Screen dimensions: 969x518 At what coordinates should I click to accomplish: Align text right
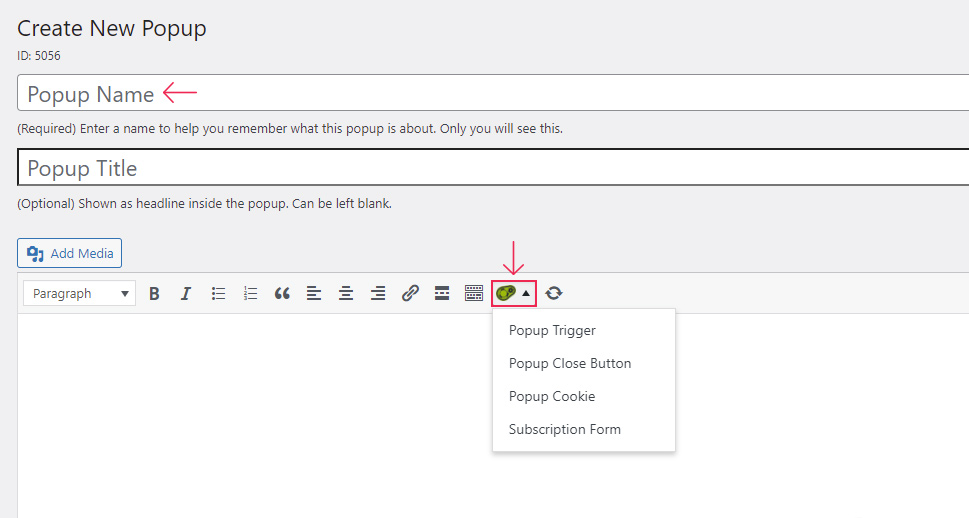(x=378, y=294)
